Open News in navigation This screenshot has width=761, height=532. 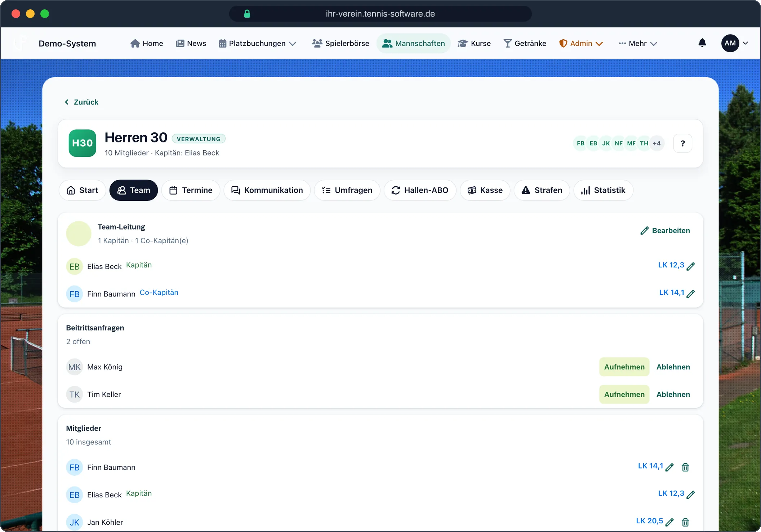tap(191, 43)
